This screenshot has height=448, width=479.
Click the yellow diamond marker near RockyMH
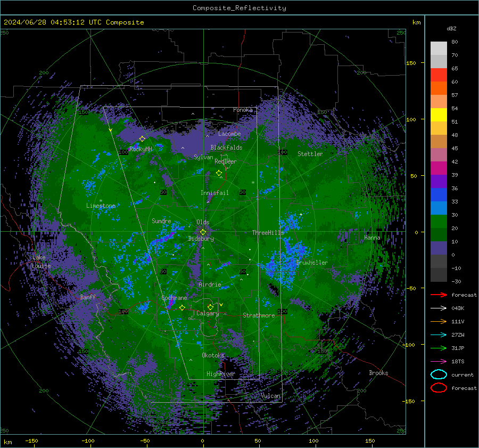142,139
